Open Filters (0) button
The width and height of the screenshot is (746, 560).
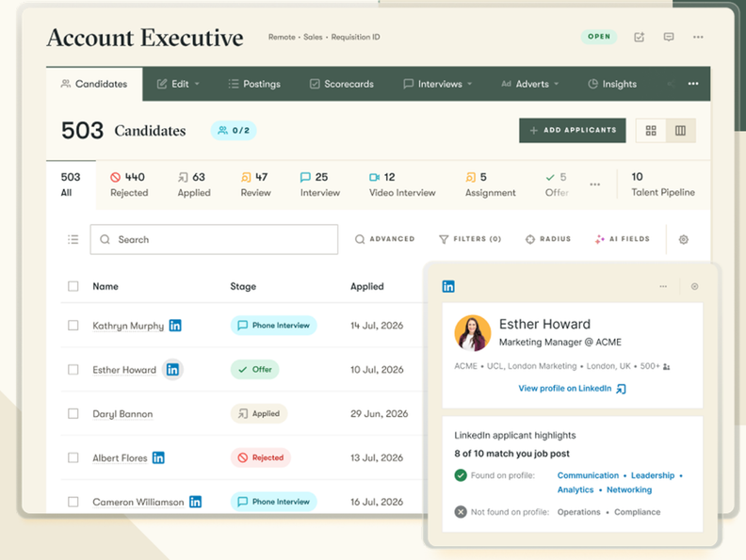point(470,239)
